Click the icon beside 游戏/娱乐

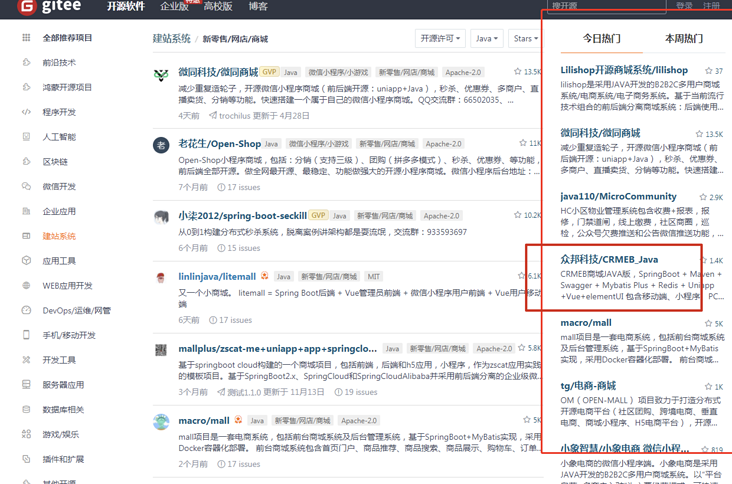(x=26, y=434)
